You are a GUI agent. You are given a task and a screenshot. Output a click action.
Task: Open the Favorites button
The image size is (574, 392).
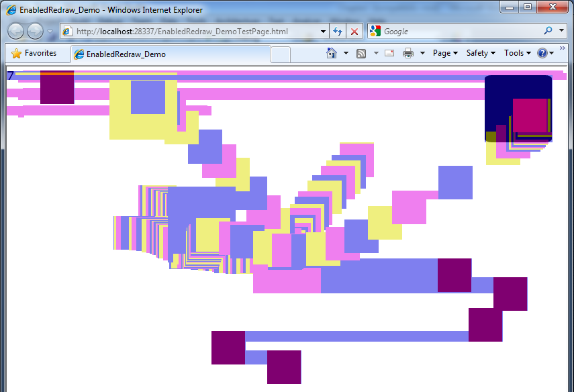[34, 54]
